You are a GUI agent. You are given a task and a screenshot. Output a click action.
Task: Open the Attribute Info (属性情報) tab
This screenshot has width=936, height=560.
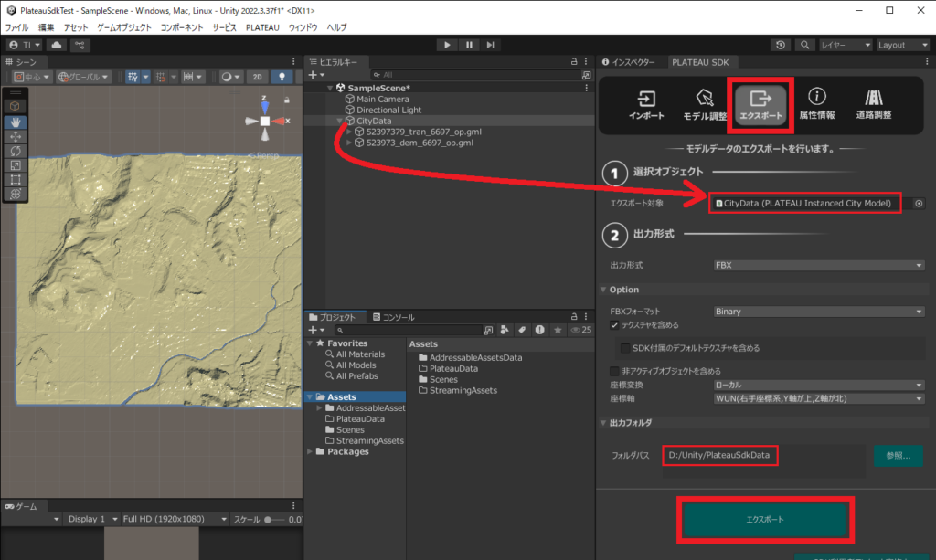point(816,104)
